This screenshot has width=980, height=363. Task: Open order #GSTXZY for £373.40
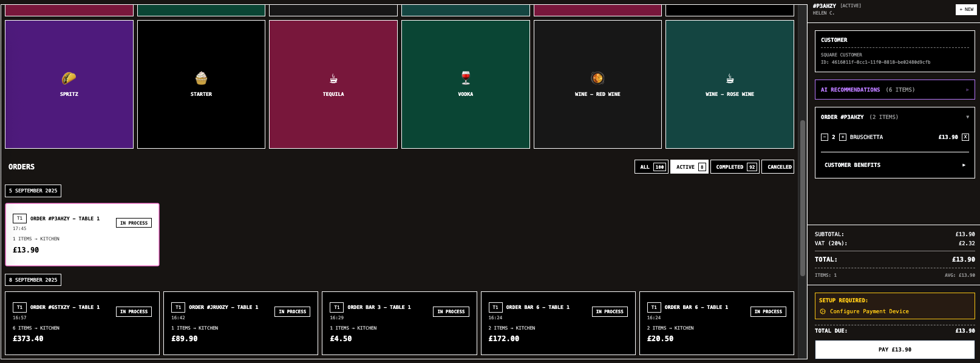(x=82, y=323)
